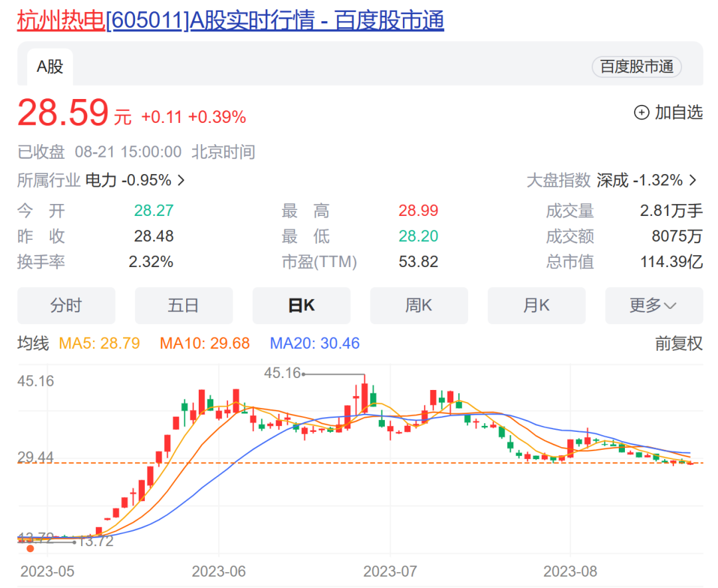Click the 2023-06 date axis label
The height and width of the screenshot is (588, 718).
pos(219,571)
